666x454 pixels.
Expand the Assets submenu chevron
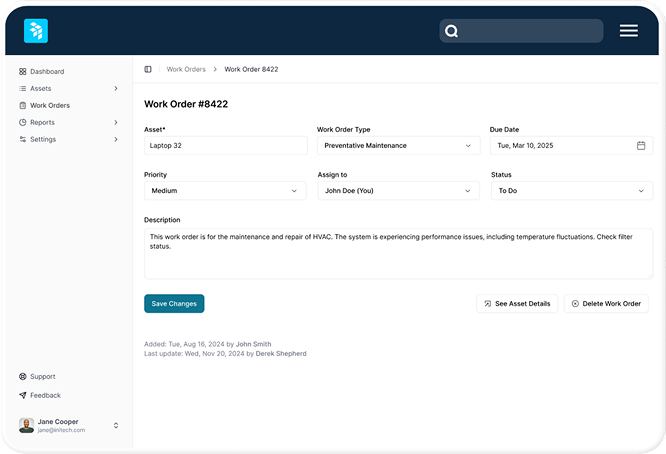coord(116,88)
